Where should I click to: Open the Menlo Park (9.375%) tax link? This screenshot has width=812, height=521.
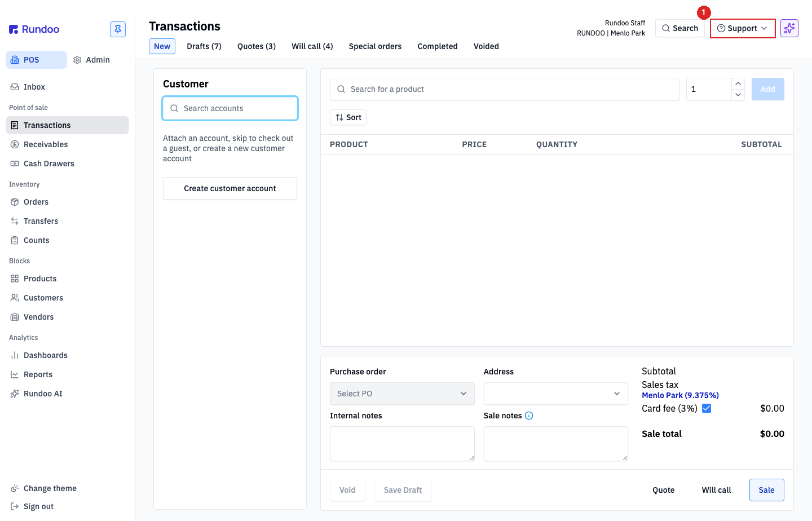tap(680, 395)
